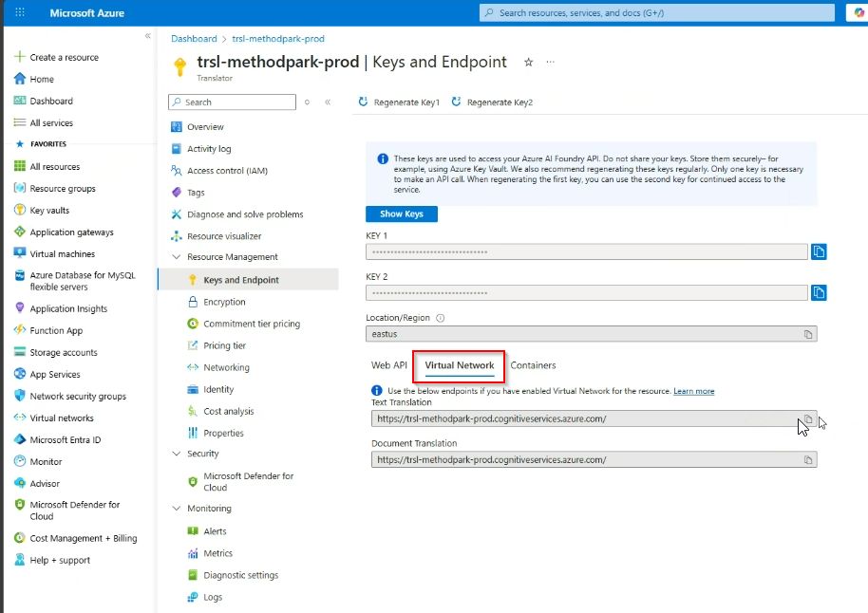
Task: Switch to the Containers tab
Action: click(533, 365)
